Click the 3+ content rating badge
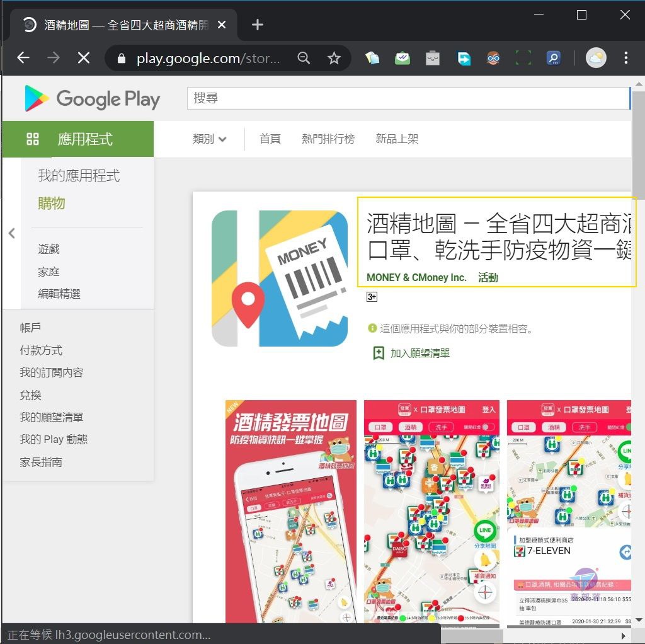645x644 pixels. pyautogui.click(x=372, y=297)
